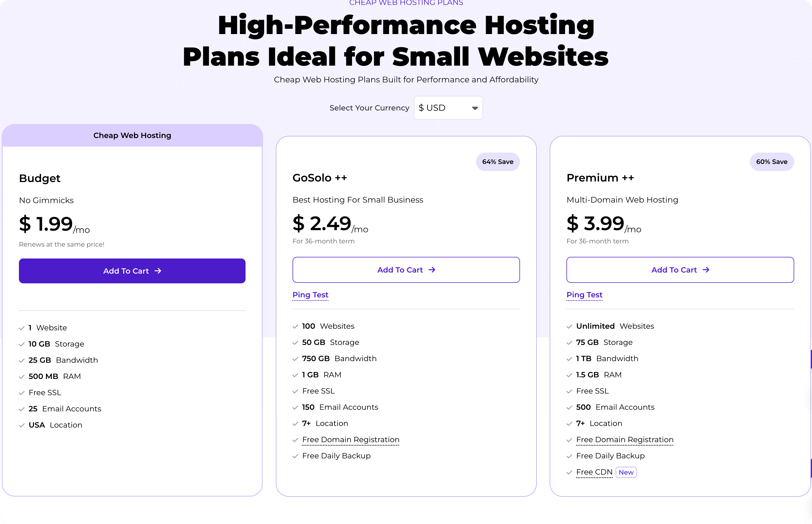Click the checkmark beside Unlimited Websites

click(x=569, y=327)
